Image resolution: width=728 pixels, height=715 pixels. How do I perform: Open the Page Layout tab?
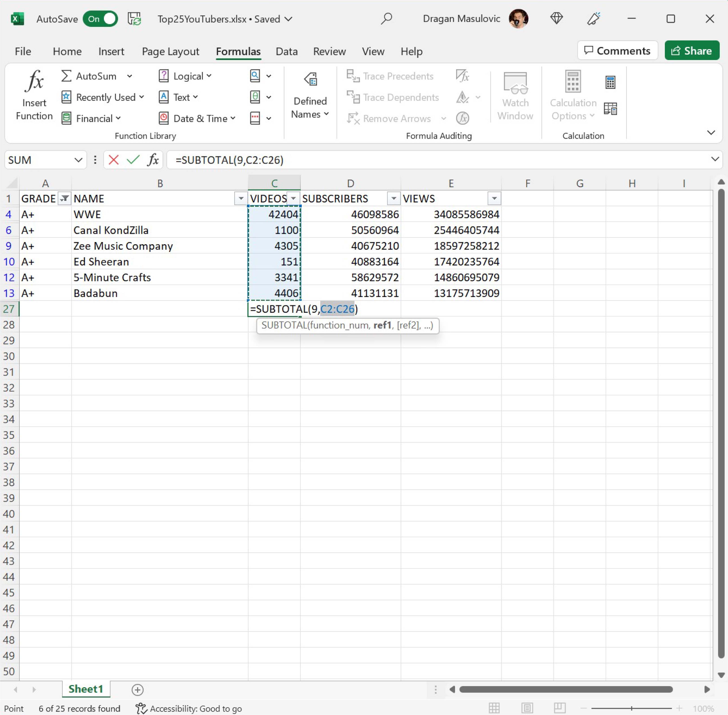(170, 52)
